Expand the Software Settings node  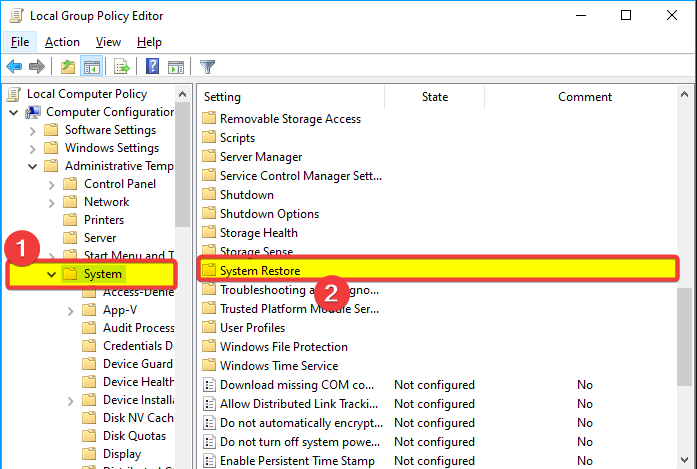coord(32,131)
